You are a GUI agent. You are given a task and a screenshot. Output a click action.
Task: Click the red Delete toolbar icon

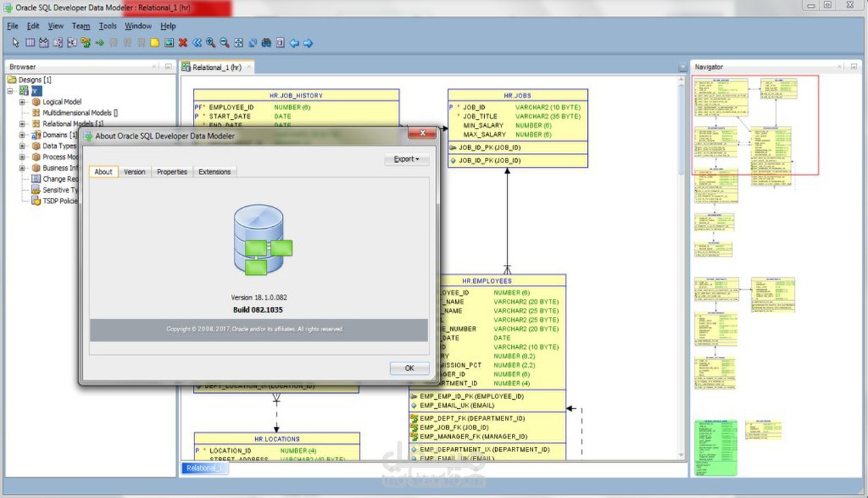point(182,42)
